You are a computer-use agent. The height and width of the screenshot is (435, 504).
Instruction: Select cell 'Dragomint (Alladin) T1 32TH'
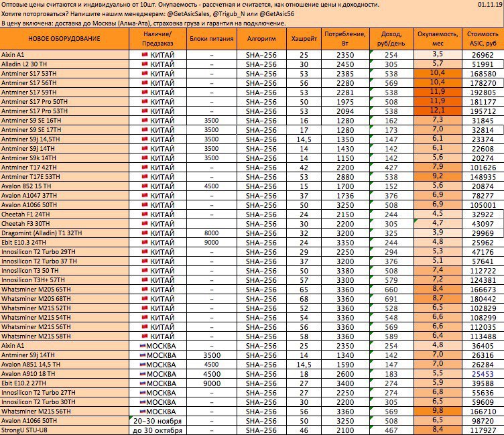click(x=64, y=233)
